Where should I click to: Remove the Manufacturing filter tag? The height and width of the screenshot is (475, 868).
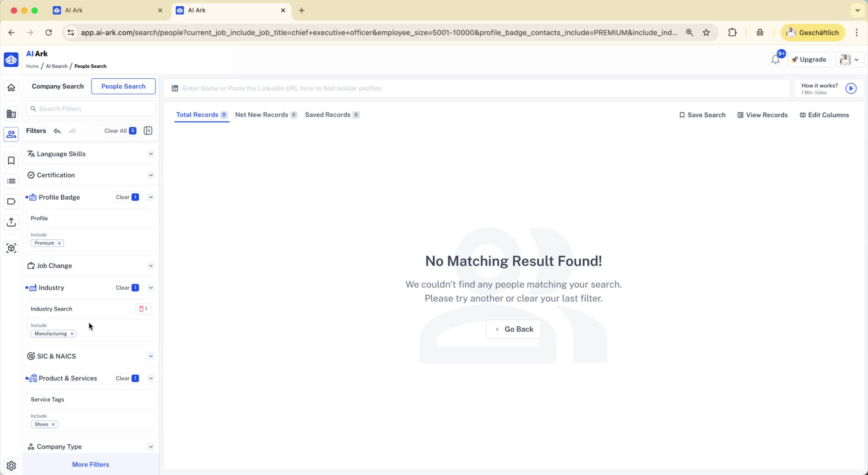tap(72, 334)
